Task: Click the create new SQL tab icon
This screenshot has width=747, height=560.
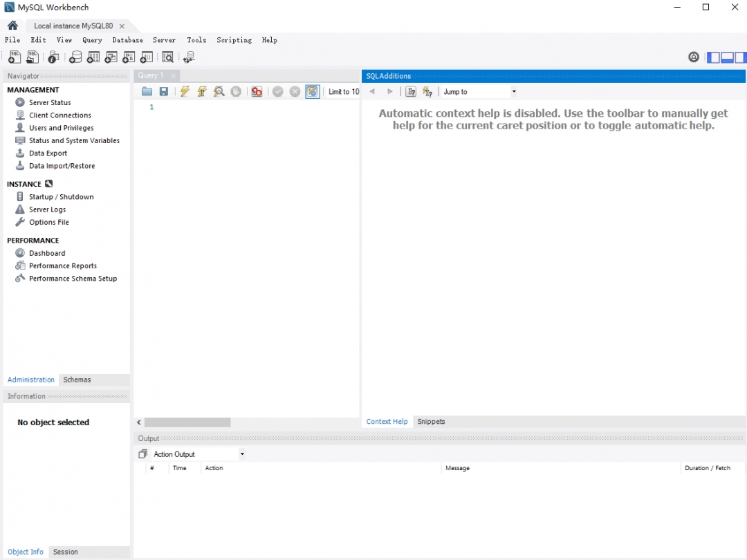Action: coord(15,57)
